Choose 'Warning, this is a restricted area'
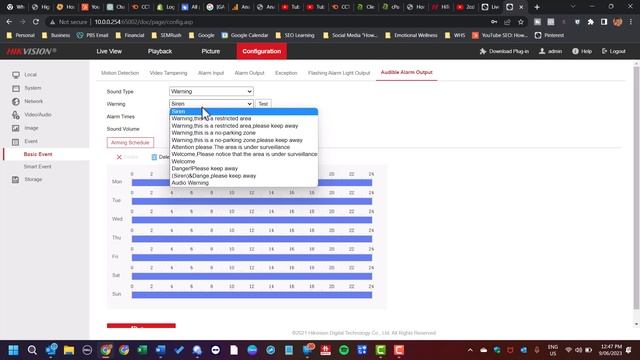This screenshot has height=360, width=640. point(244,118)
